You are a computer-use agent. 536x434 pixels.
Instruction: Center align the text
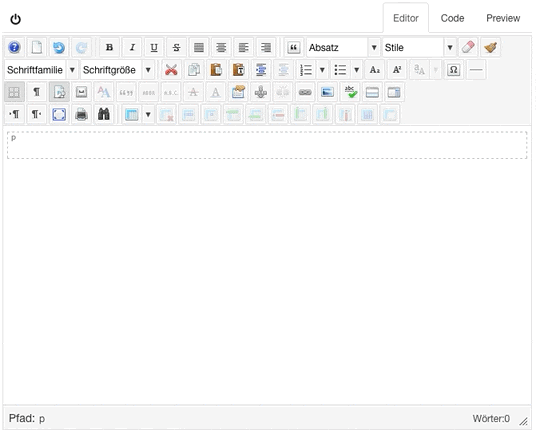pyautogui.click(x=221, y=47)
